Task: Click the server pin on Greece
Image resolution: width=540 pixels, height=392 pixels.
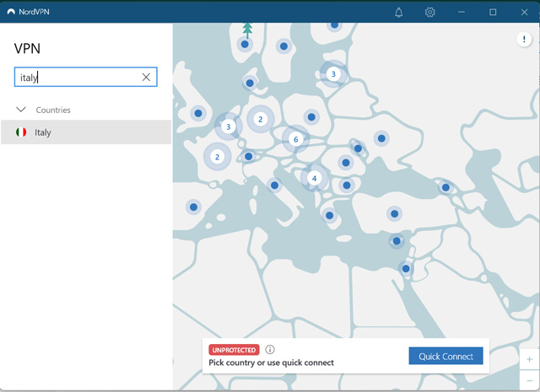Action: pyautogui.click(x=330, y=216)
